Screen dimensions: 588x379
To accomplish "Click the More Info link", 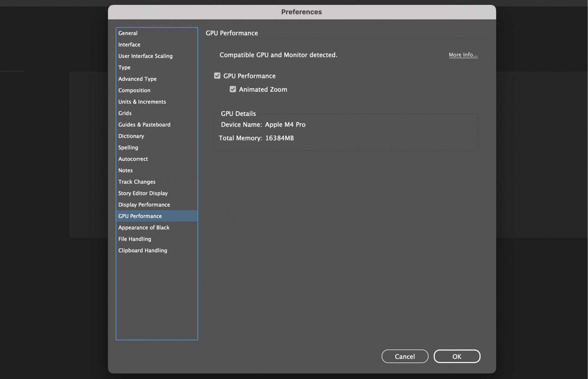I will 463,55.
